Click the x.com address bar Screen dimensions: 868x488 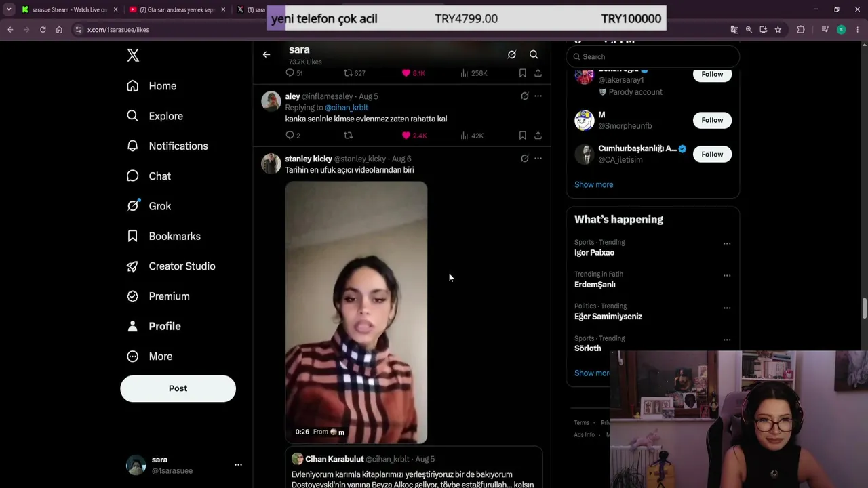pyautogui.click(x=400, y=30)
